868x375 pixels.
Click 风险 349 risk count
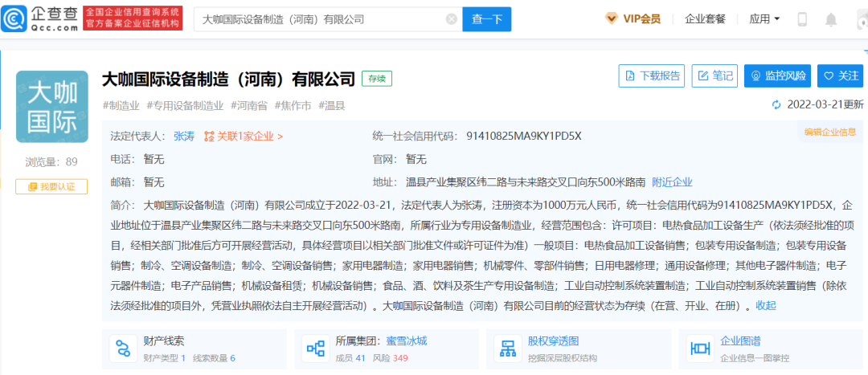391,358
